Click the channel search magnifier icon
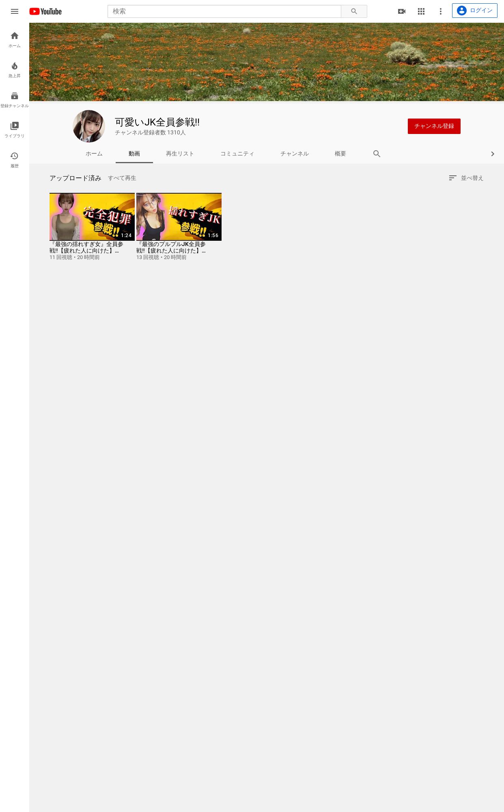504x812 pixels. (377, 154)
